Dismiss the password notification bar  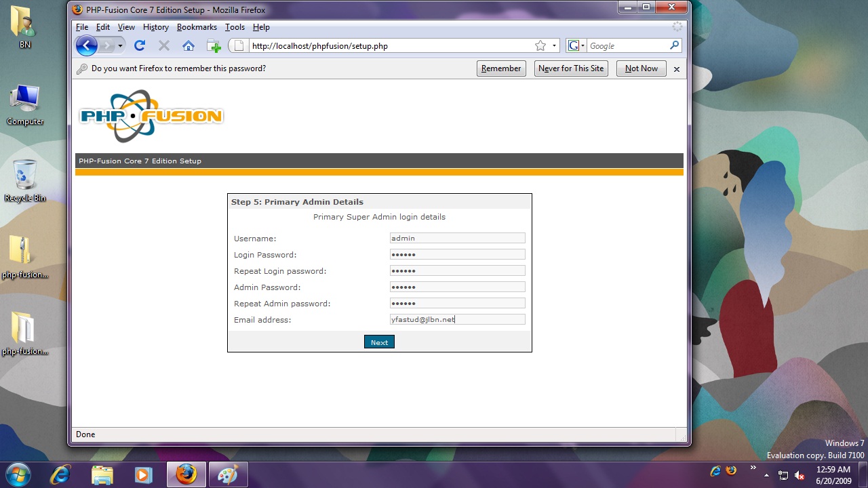tap(676, 69)
